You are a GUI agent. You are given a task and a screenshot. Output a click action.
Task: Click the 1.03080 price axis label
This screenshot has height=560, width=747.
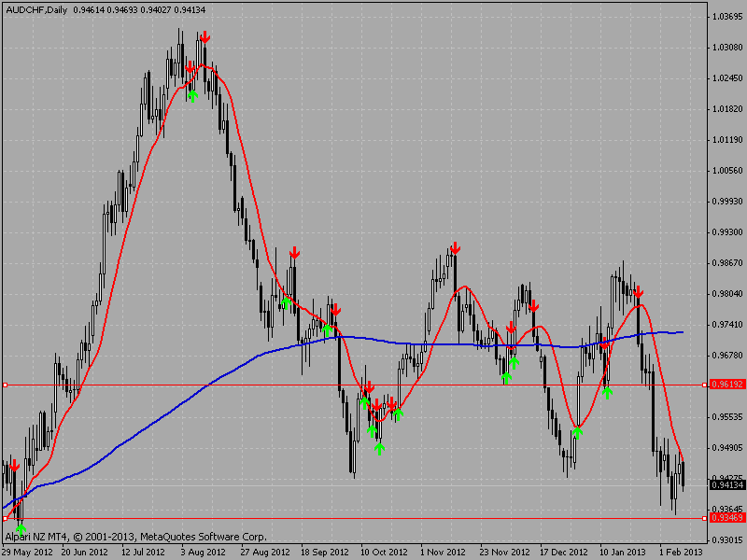pyautogui.click(x=727, y=48)
